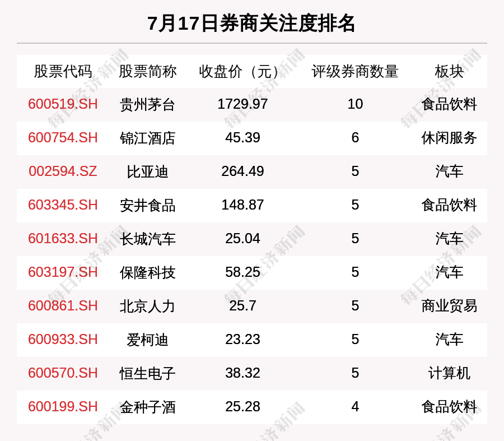This screenshot has height=441, width=504.
Task: Click the broker count 4 for 金种子酒
Action: coord(355,407)
